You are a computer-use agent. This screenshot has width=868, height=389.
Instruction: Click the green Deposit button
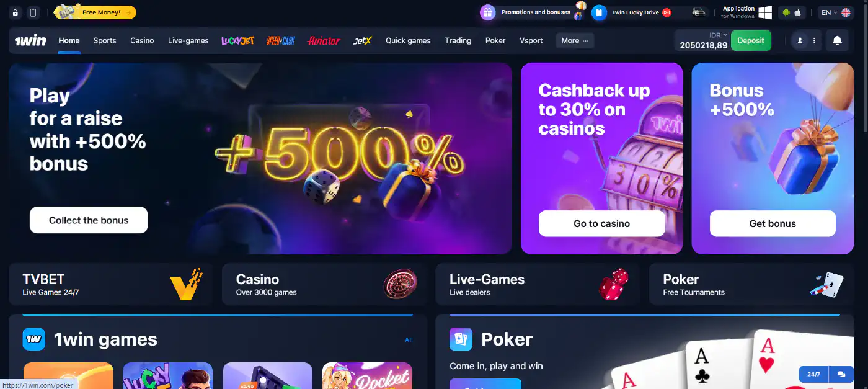point(751,40)
